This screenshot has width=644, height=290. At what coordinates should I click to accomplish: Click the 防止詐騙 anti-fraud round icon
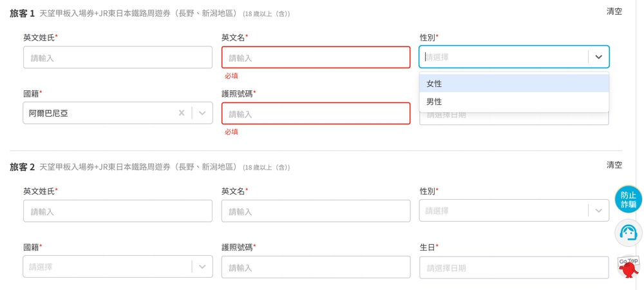click(628, 199)
